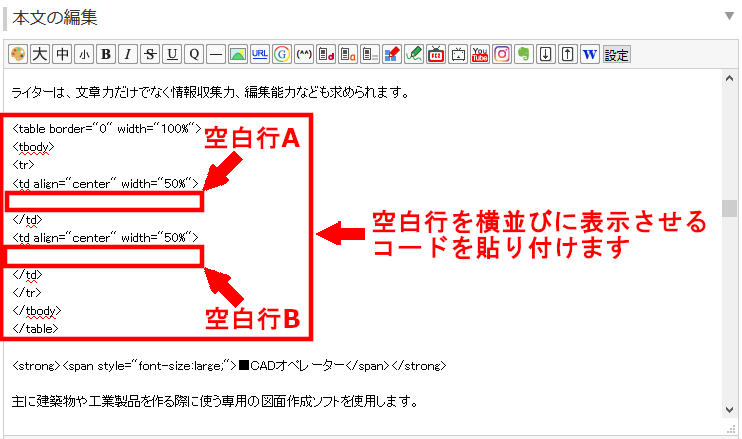Apply small font size (小)
The height and width of the screenshot is (439, 742).
tap(84, 54)
